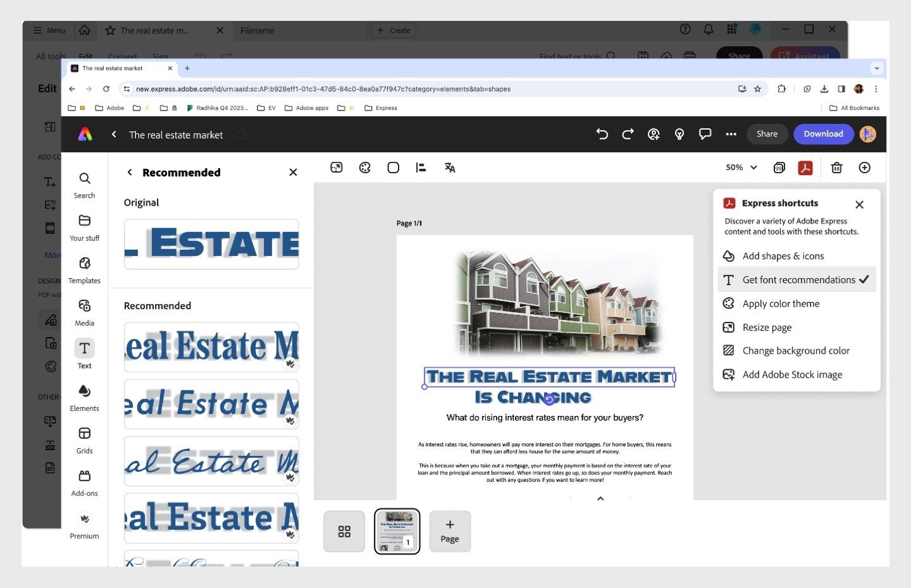The height and width of the screenshot is (588, 911).
Task: Open the 50% zoom dropdown
Action: point(741,167)
